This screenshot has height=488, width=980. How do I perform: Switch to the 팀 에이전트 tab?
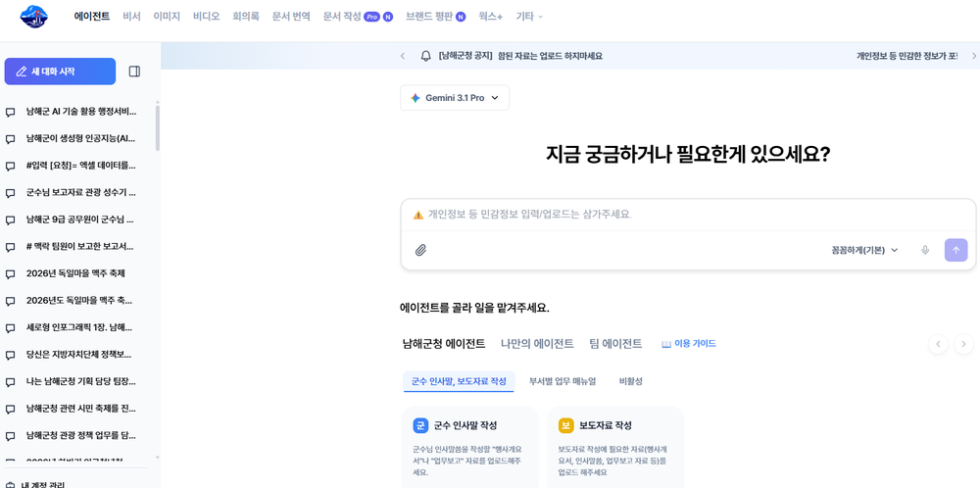(x=615, y=344)
